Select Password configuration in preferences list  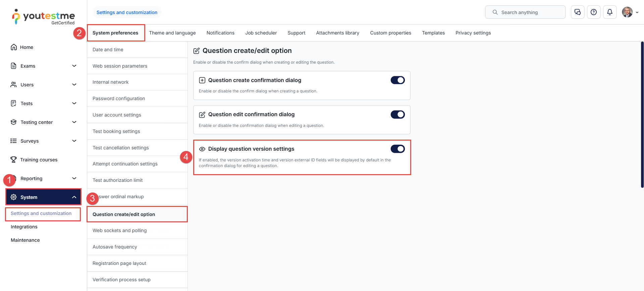[x=137, y=98]
